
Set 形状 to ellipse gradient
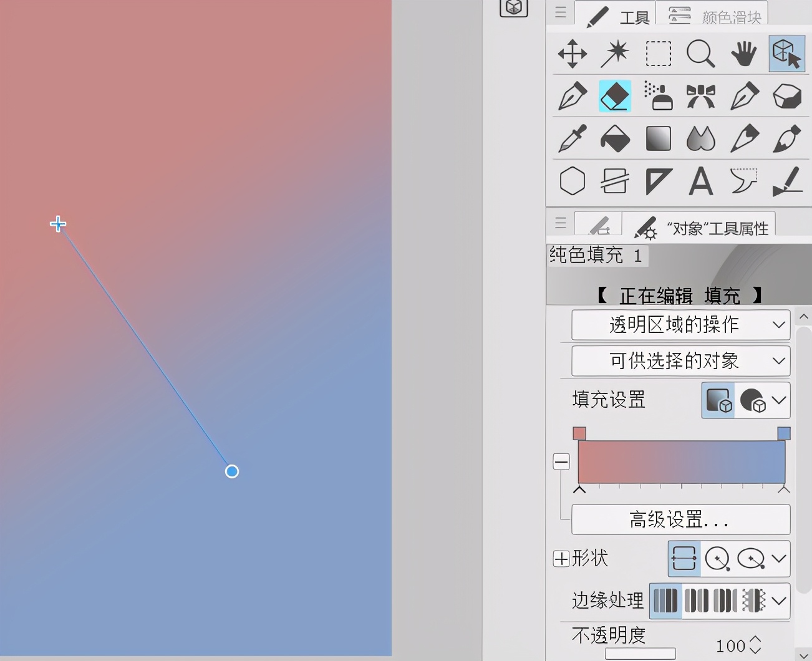point(751,558)
